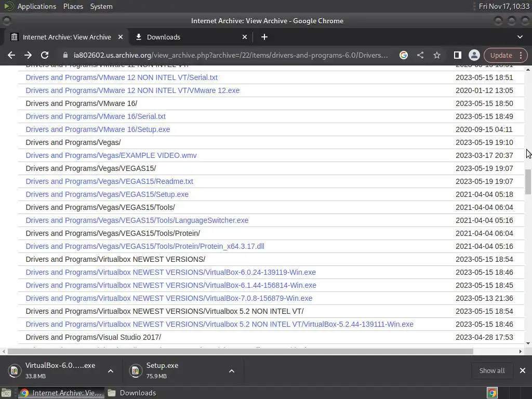
Task: Download VirtualBox-7.0.8-156879-Win.exe link
Action: pyautogui.click(x=169, y=298)
